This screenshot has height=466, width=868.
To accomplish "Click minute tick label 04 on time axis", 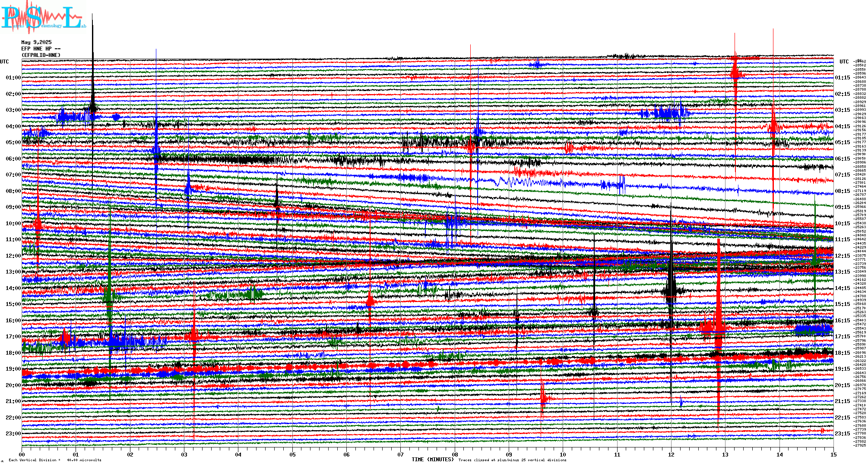I will (x=238, y=454).
